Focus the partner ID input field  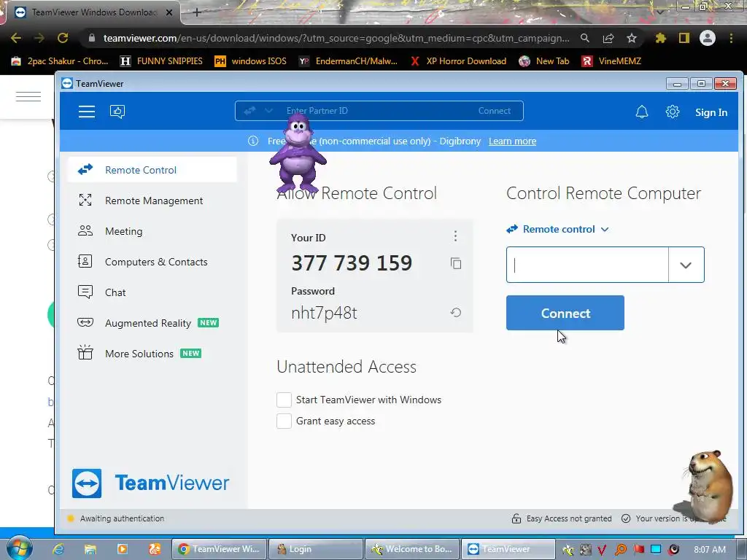(x=587, y=265)
